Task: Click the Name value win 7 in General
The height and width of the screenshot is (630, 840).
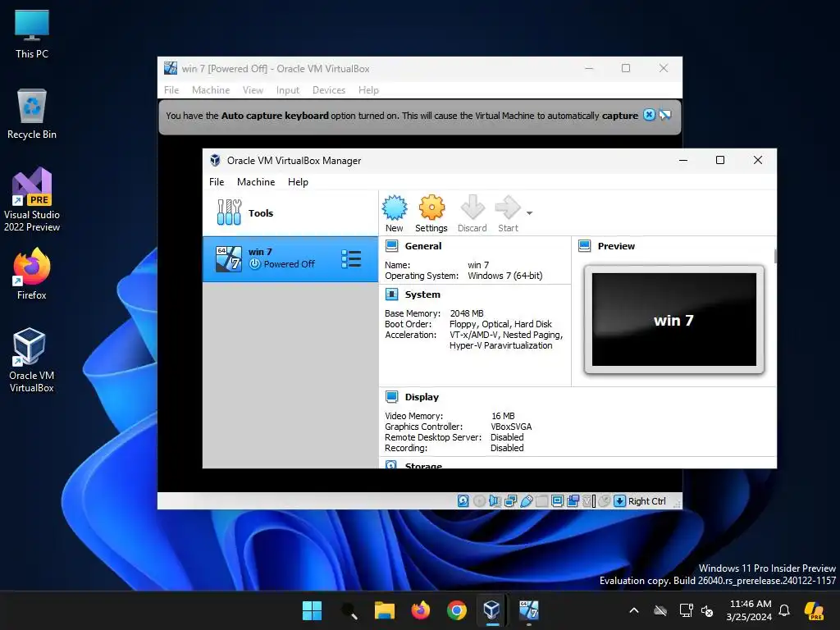Action: click(x=478, y=265)
